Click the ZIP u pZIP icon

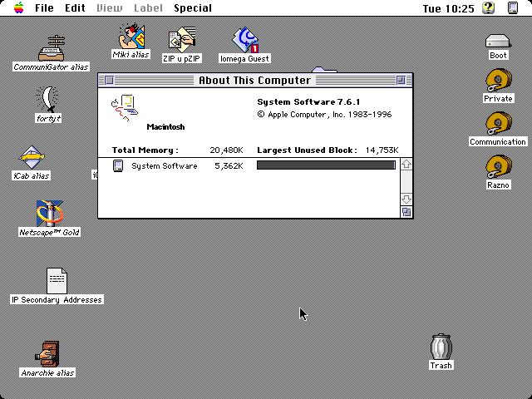[x=180, y=40]
